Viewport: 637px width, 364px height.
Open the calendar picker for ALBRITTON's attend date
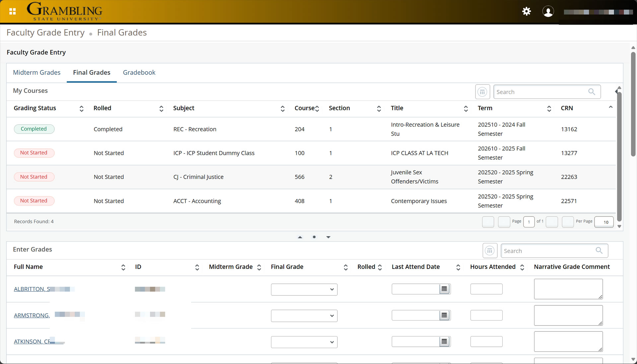[x=445, y=289]
